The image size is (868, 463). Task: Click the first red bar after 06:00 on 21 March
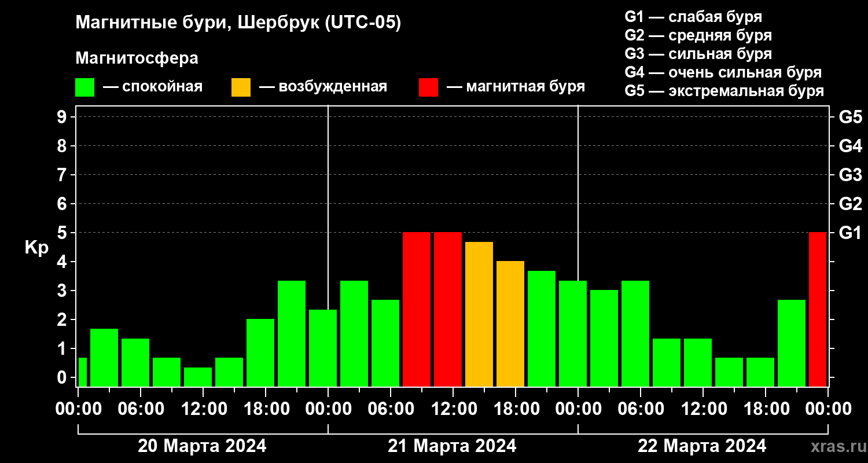coord(417,309)
